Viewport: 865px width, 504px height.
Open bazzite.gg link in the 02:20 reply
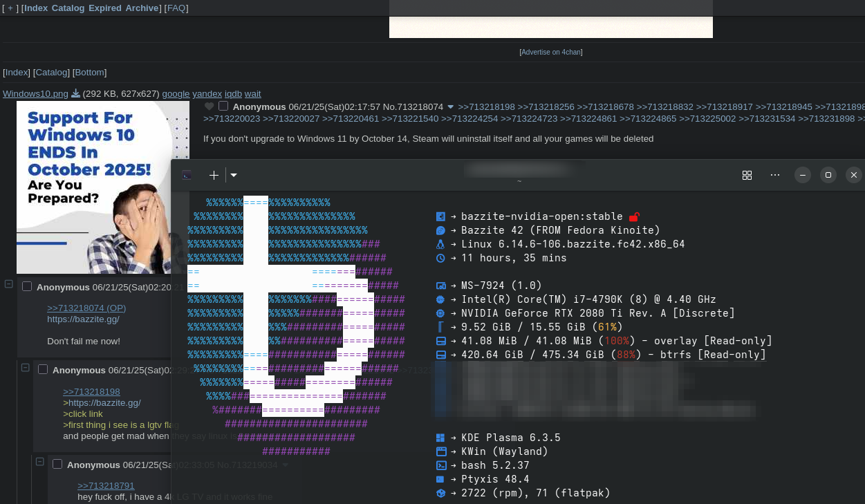83,319
